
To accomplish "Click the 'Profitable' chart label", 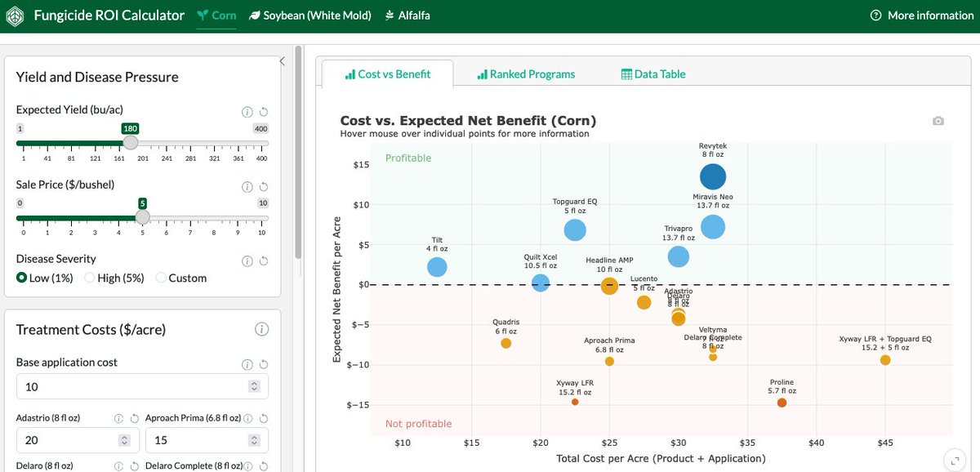I will pyautogui.click(x=408, y=158).
